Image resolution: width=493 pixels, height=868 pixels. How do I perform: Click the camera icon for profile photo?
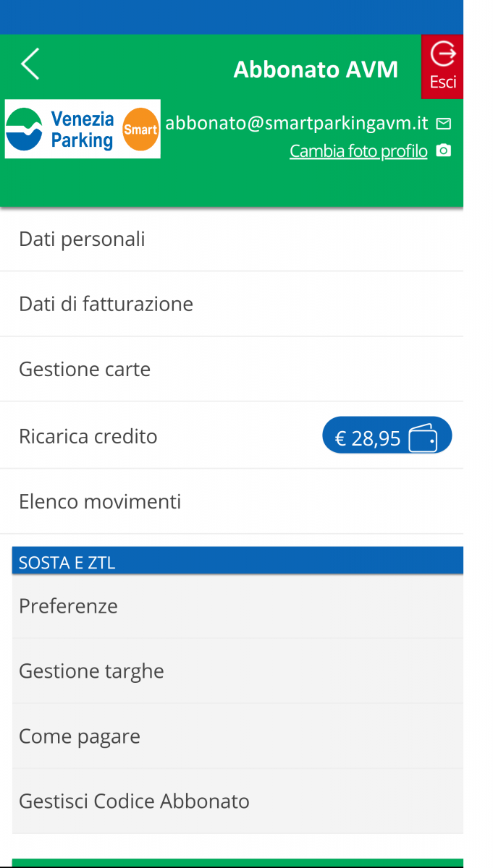[x=444, y=150]
